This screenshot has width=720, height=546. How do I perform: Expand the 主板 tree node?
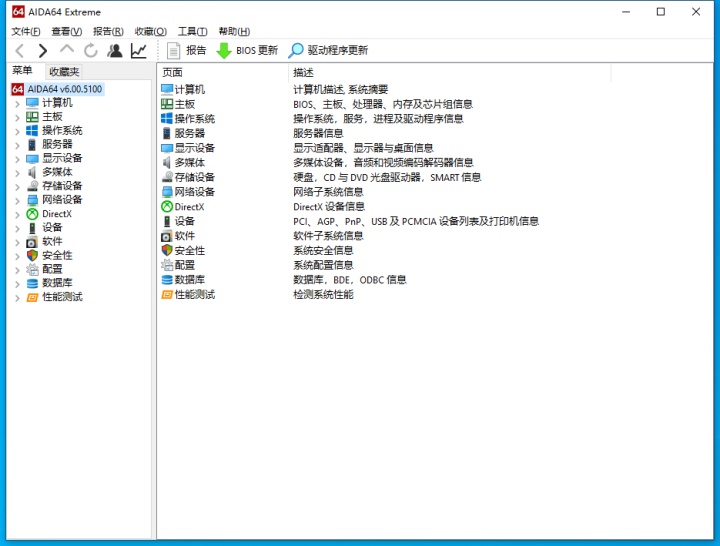[x=17, y=117]
